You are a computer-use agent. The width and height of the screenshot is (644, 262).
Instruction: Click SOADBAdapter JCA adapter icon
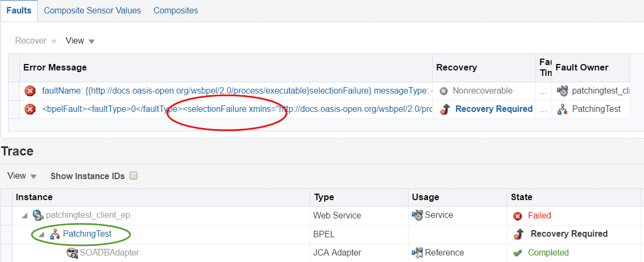coord(72,252)
